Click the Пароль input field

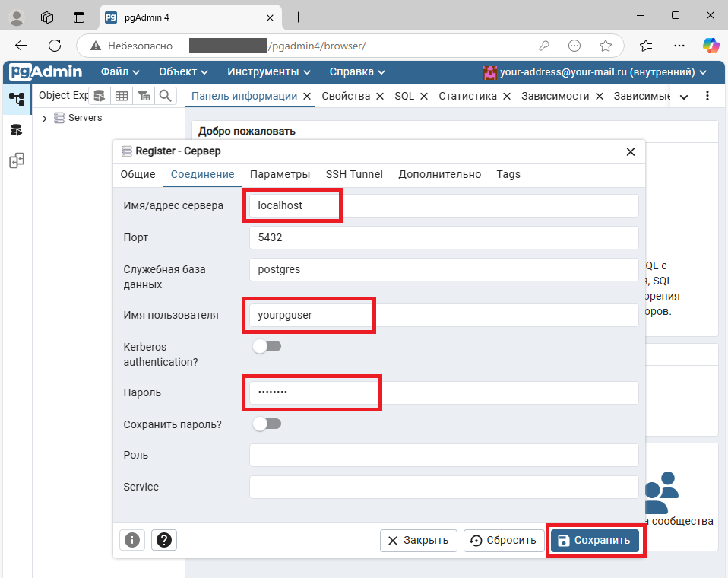[444, 392]
